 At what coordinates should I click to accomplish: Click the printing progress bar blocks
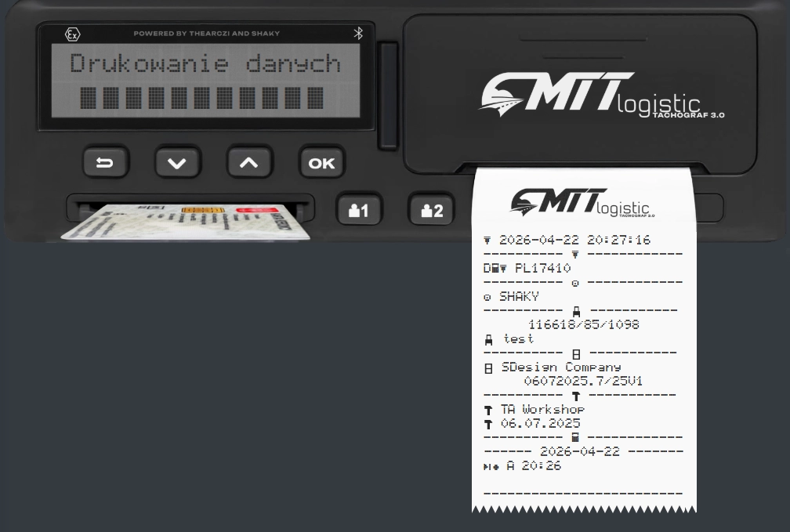[201, 98]
